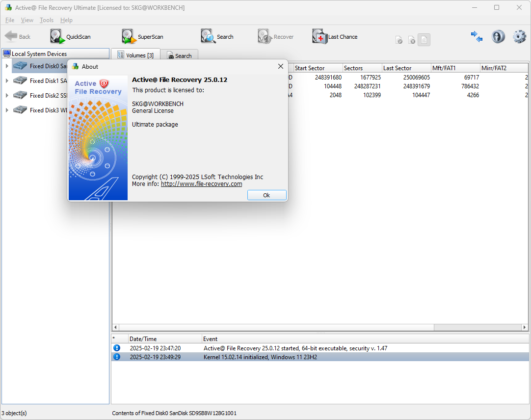Select Fixed Disk0 drive icon in tree
The height and width of the screenshot is (420, 531).
pos(20,66)
